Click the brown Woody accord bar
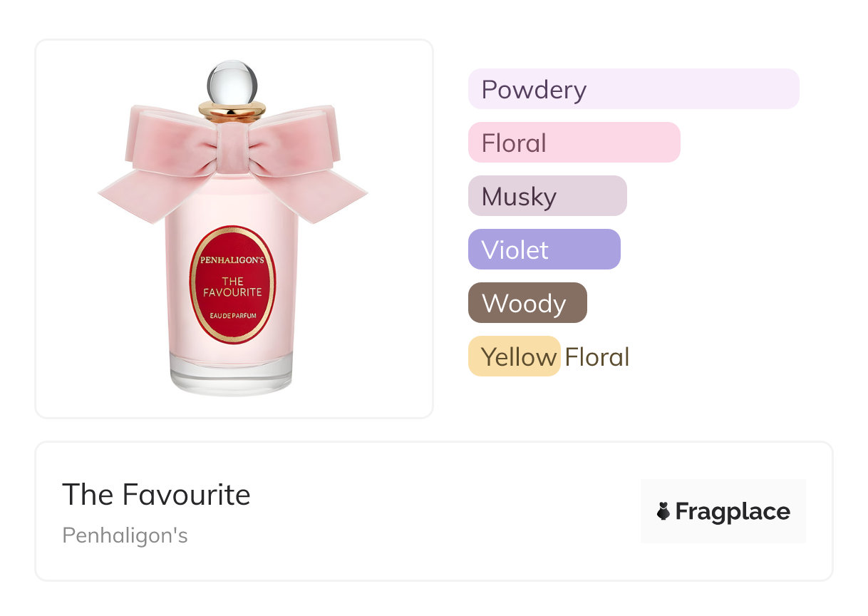The image size is (868, 616). click(527, 303)
